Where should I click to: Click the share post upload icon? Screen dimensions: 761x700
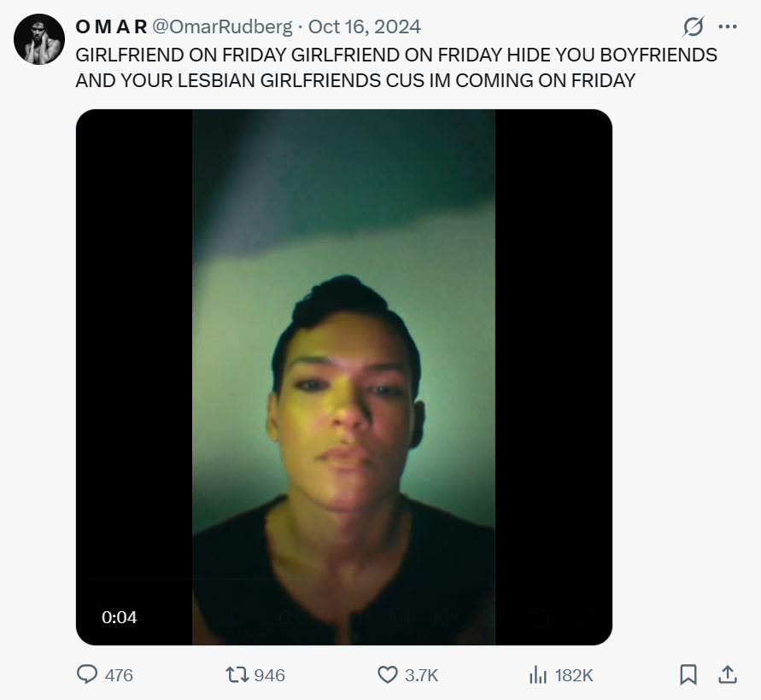(728, 674)
